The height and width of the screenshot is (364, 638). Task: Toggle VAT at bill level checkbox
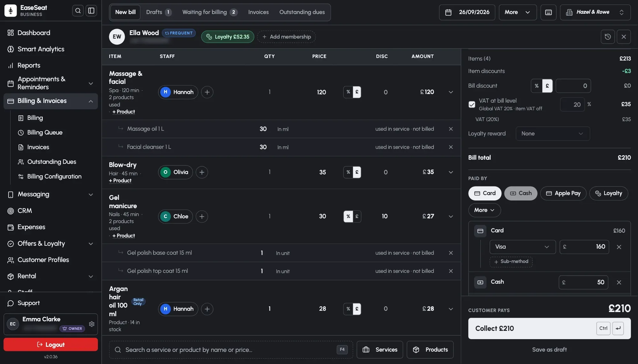pyautogui.click(x=472, y=105)
